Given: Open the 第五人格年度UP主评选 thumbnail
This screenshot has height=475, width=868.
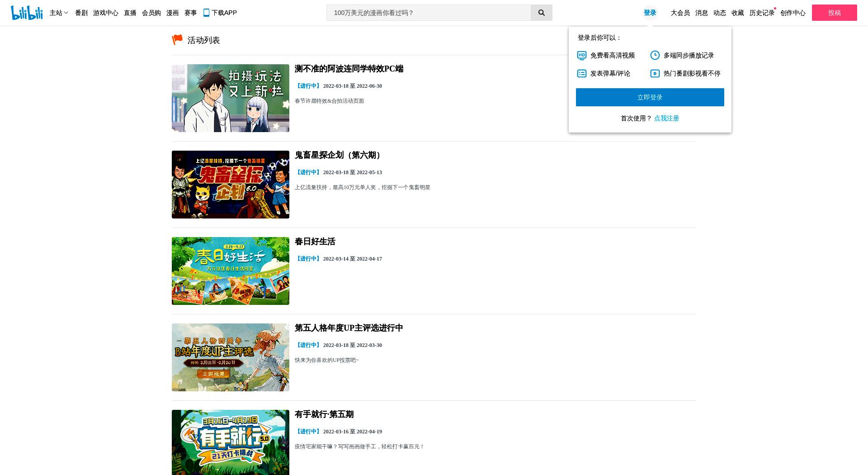Looking at the screenshot, I should point(231,357).
